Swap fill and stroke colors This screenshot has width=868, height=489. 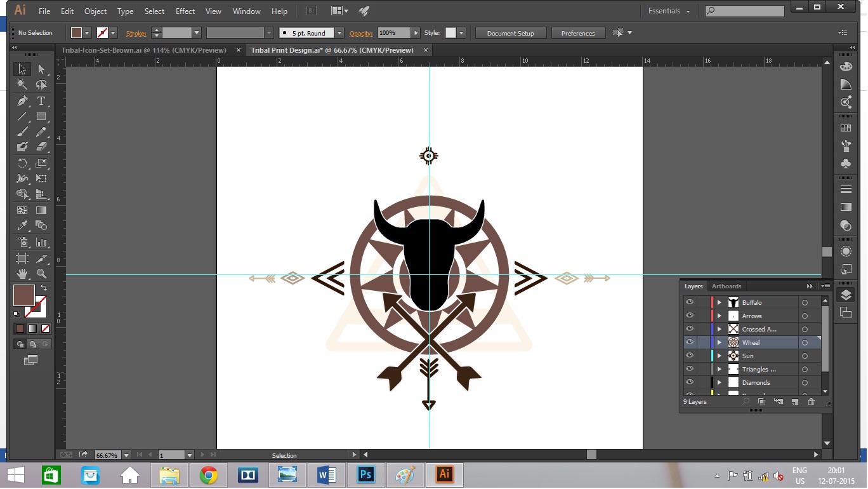tap(44, 288)
